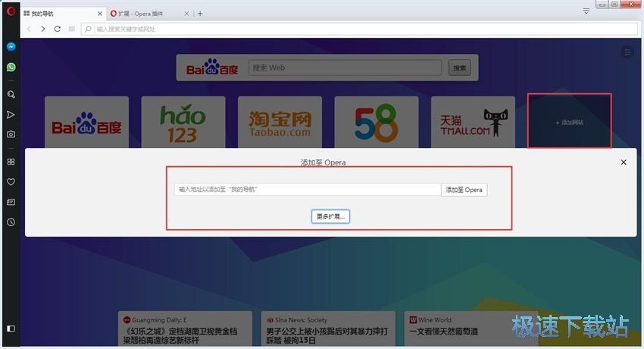Open the easy setup icon on start page
The height and width of the screenshot is (349, 644).
(627, 52)
